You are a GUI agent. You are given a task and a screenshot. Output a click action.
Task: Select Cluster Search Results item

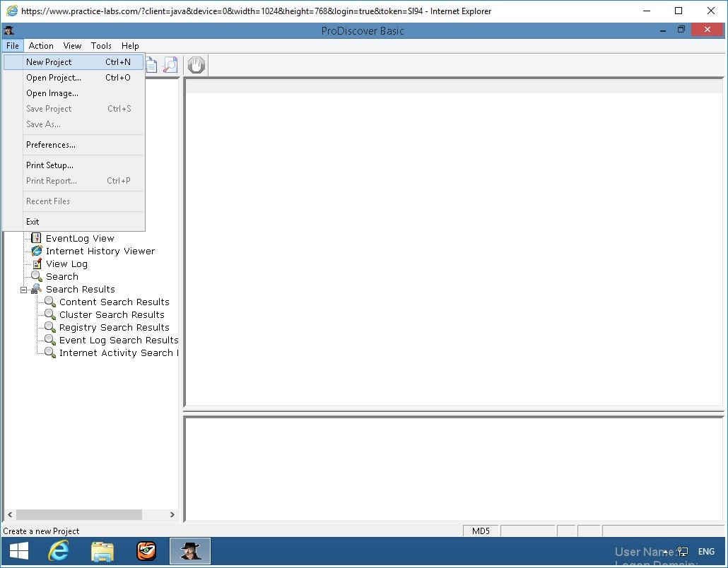(x=112, y=314)
